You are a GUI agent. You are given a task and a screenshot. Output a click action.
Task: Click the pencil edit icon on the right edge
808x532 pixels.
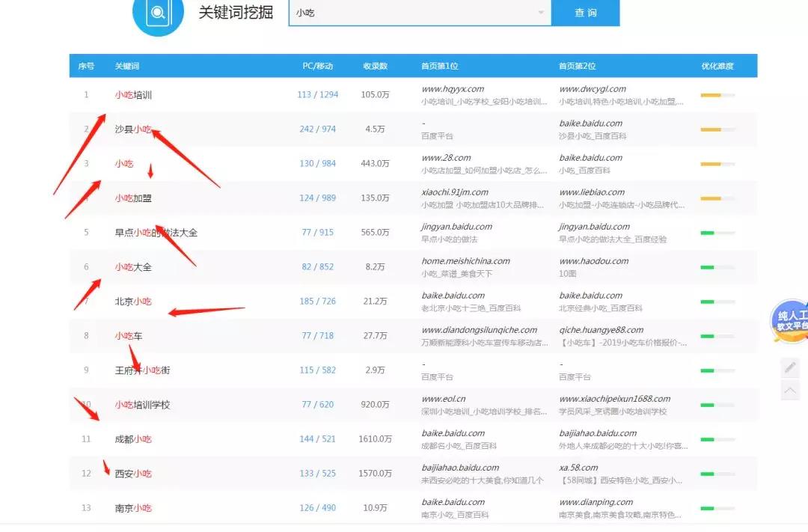[x=790, y=367]
